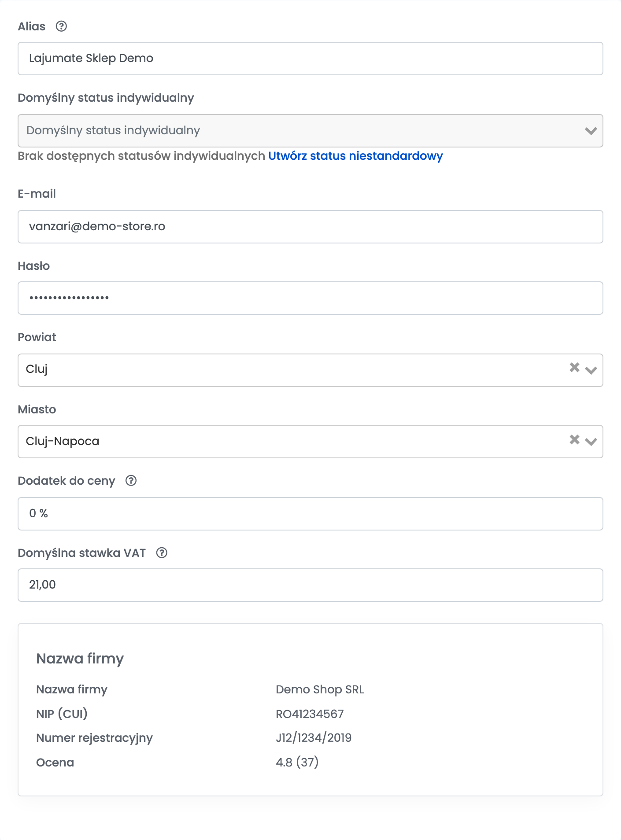Click the Numer rejestracyjny label
621x840 pixels.
(94, 738)
